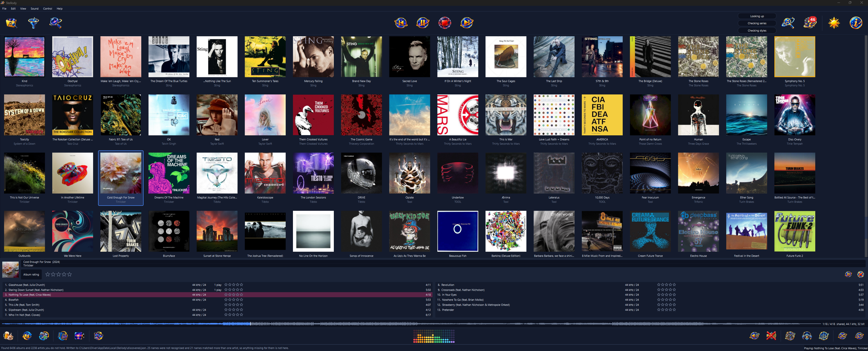Viewport: 868px width, 351px height.
Task: Select track 11 Nowhere To Go
Action: click(650, 300)
